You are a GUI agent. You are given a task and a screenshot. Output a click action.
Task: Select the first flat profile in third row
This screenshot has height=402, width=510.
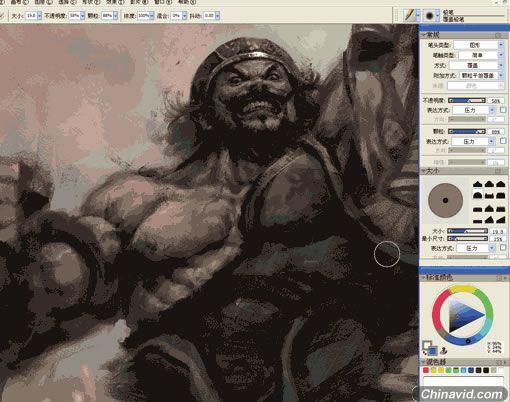tap(478, 209)
